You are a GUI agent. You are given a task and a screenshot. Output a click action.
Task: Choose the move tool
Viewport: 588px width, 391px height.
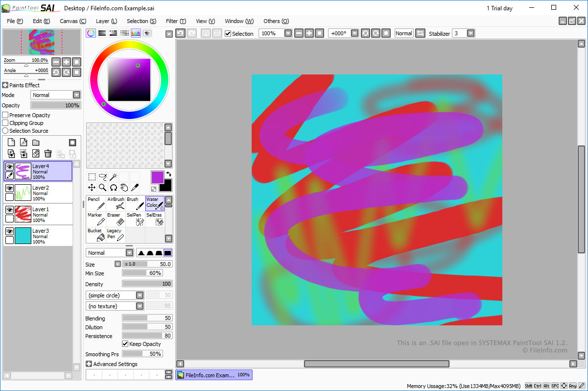92,187
